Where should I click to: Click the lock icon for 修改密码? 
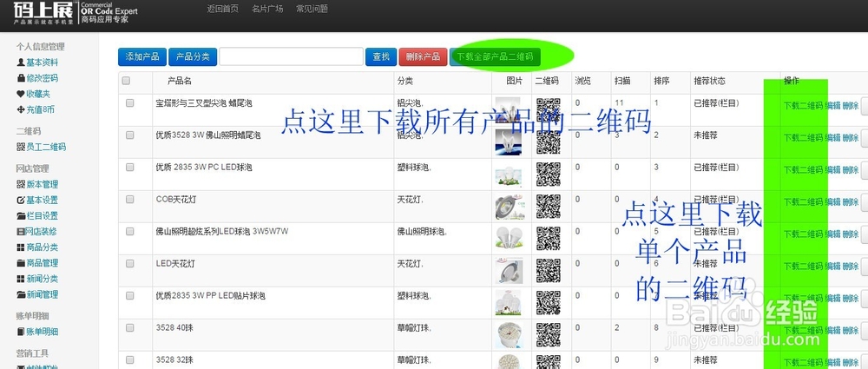click(21, 78)
